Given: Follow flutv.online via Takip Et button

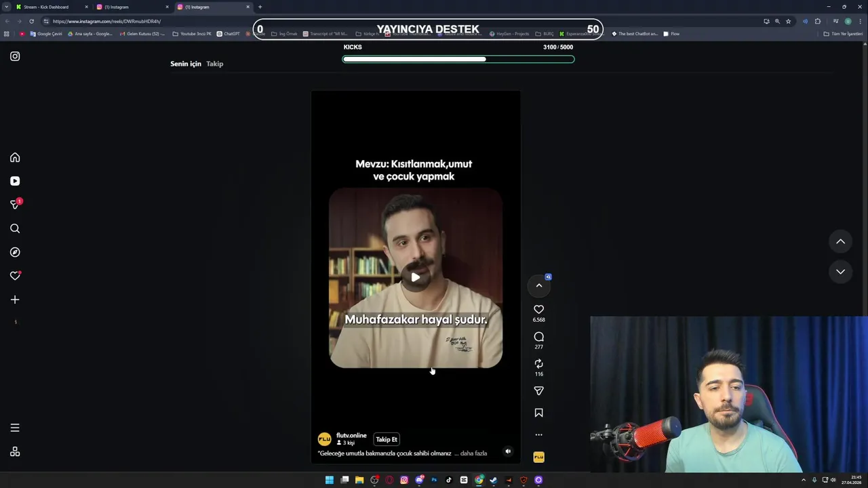Looking at the screenshot, I should pos(387,439).
